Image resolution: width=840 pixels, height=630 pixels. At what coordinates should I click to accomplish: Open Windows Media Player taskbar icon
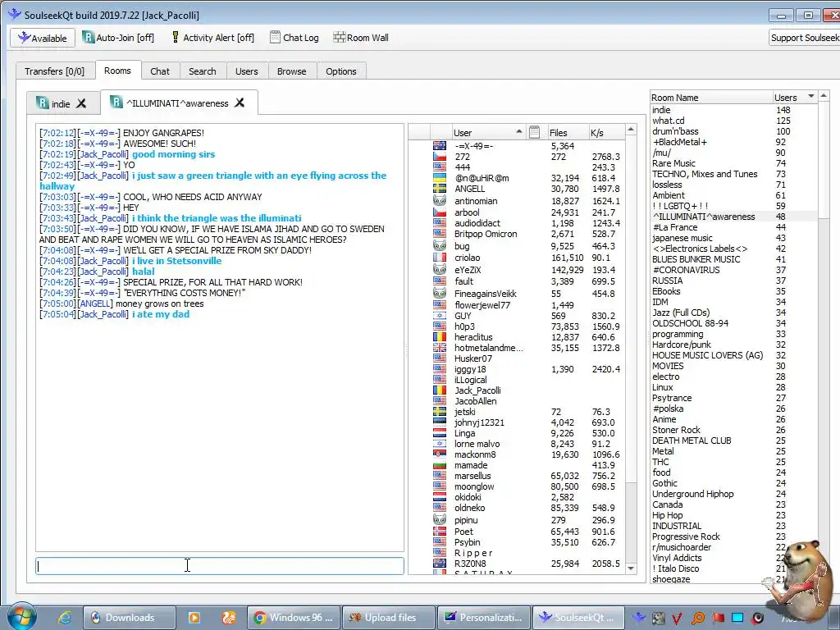[194, 618]
